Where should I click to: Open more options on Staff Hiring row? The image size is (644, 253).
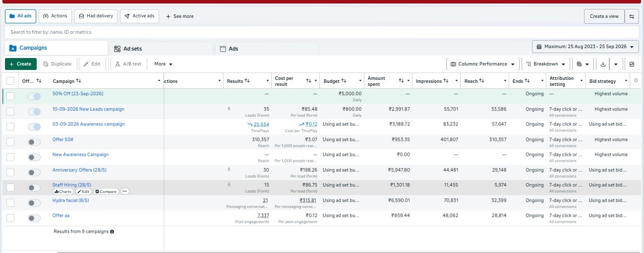[125, 191]
